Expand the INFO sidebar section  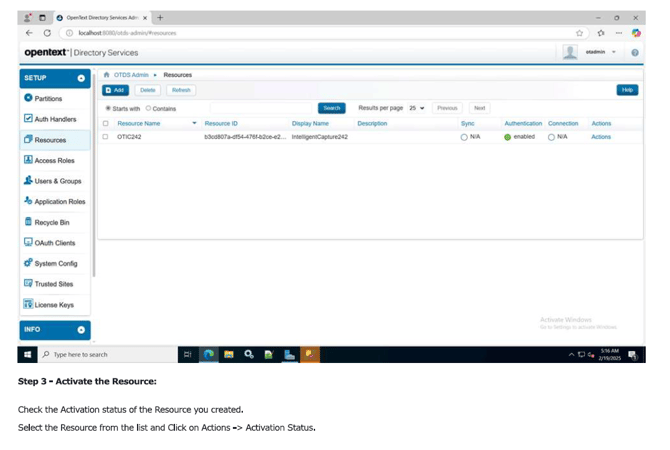tap(81, 329)
